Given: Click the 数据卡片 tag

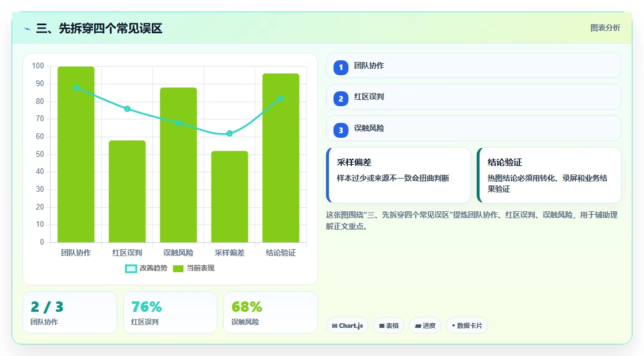Looking at the screenshot, I should [x=466, y=325].
